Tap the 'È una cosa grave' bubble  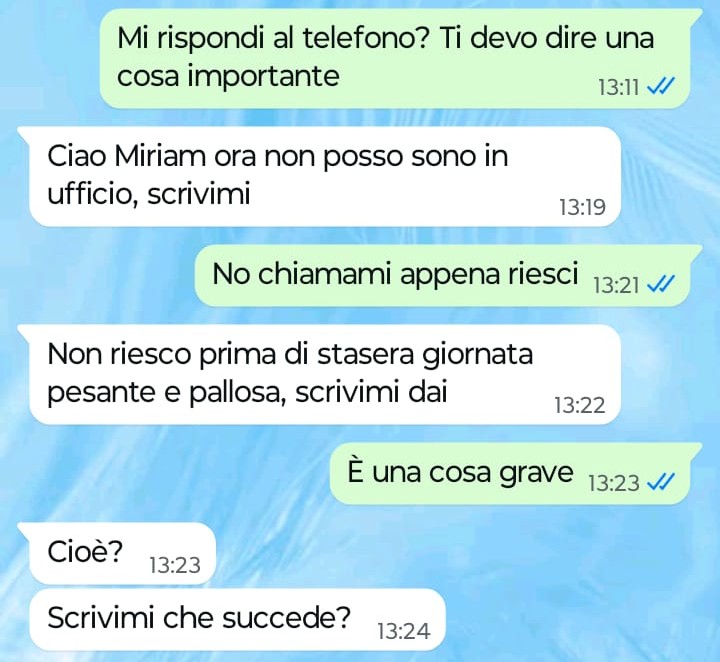pos(516,473)
